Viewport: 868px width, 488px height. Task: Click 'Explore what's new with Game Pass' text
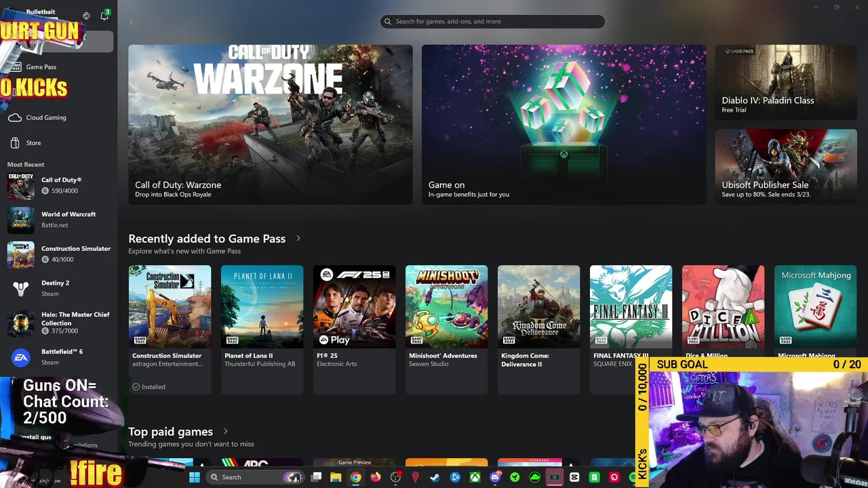coord(184,251)
